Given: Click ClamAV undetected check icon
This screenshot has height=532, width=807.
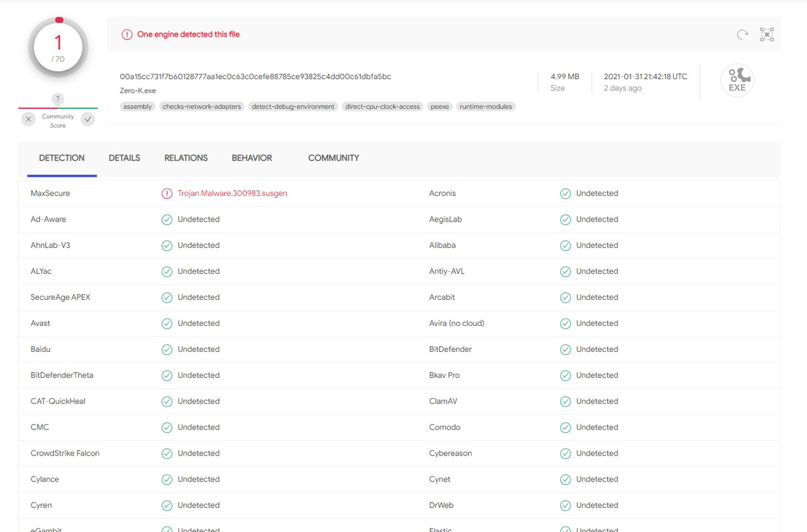Looking at the screenshot, I should (565, 401).
